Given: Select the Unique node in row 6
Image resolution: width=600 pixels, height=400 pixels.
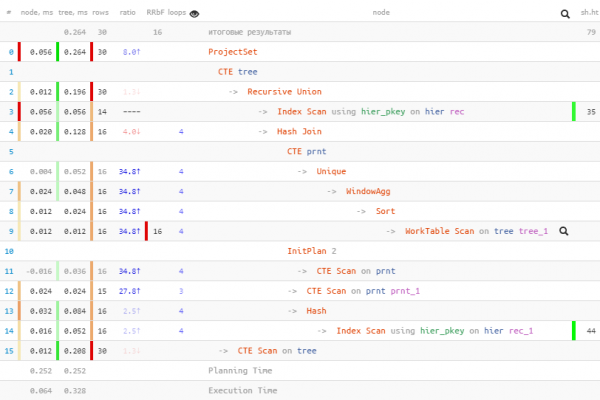Looking at the screenshot, I should pos(331,171).
